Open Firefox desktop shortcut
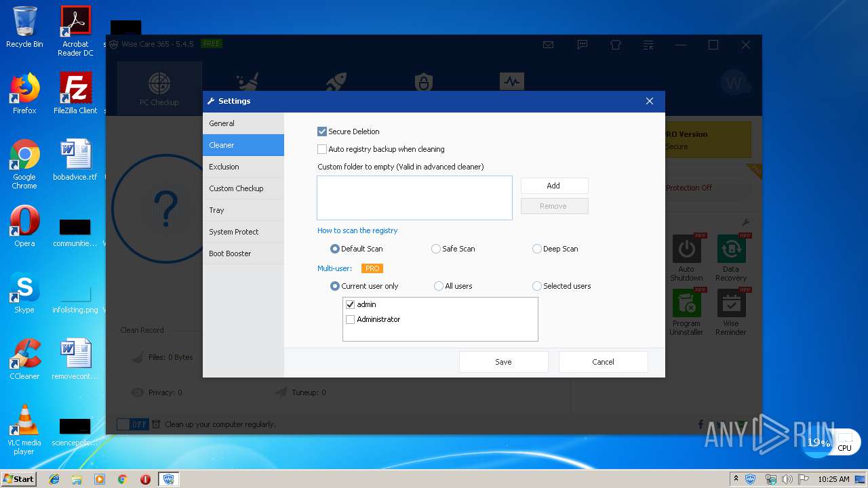 click(x=24, y=94)
